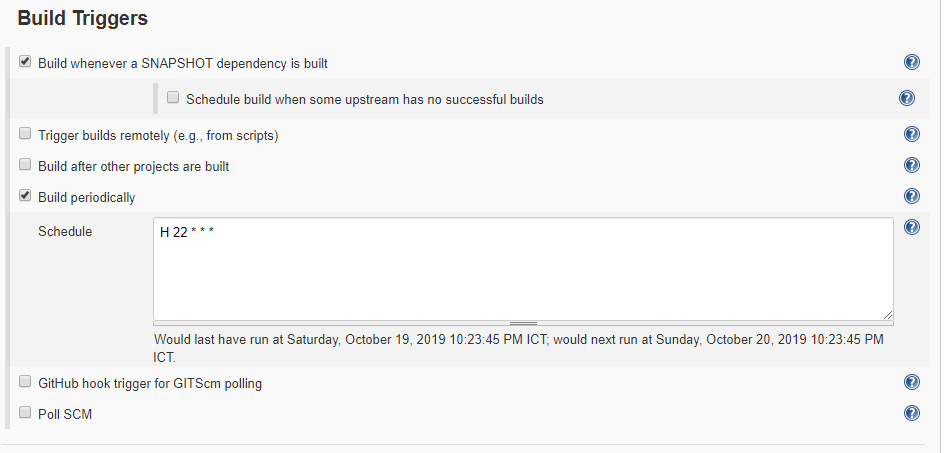Show help for upstream no successful builds option
Image resolution: width=945 pixels, height=453 pixels.
906,98
